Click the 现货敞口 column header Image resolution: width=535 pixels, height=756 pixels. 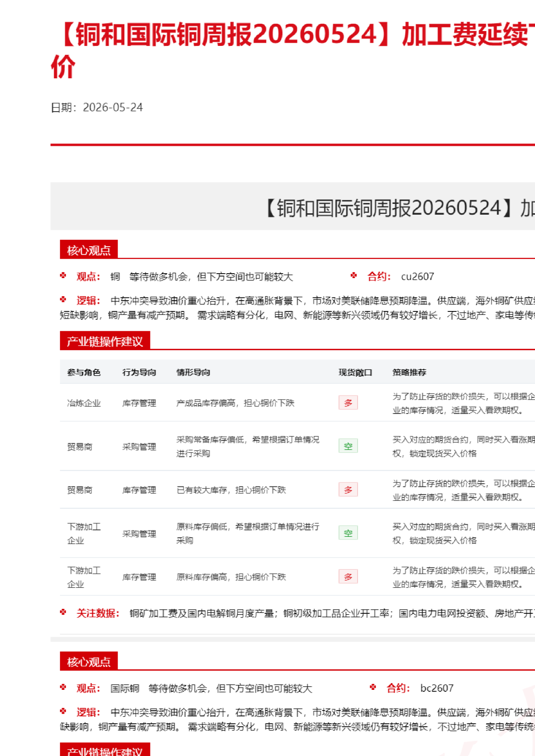coord(355,372)
